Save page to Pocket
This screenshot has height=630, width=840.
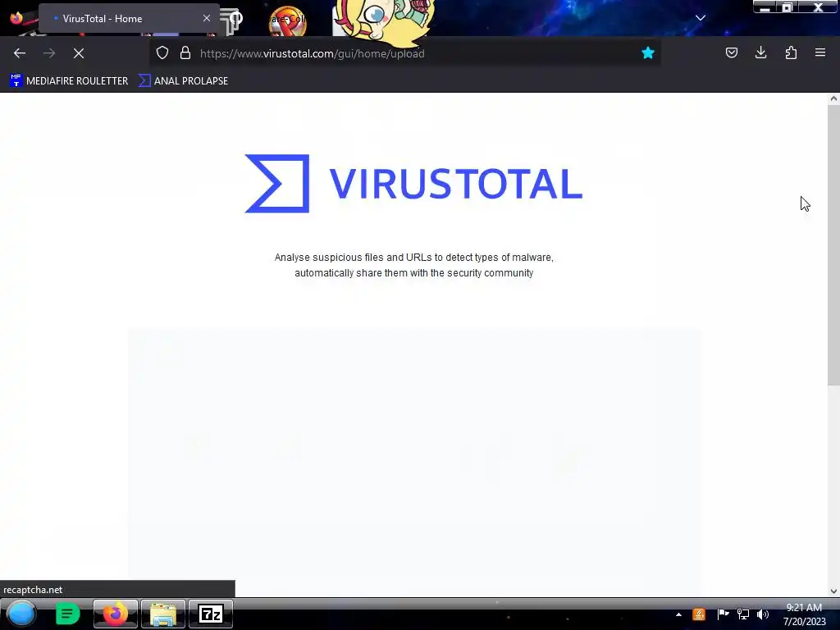(x=731, y=52)
